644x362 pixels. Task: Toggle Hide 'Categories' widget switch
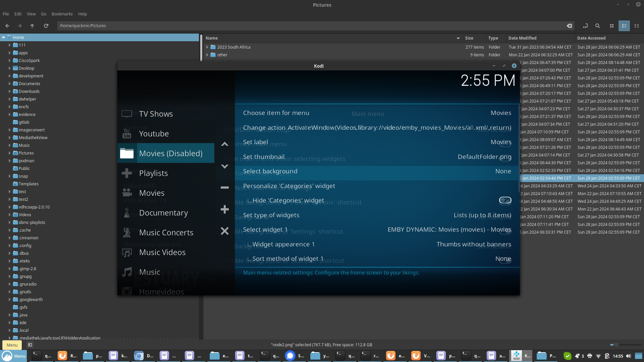coord(505,200)
